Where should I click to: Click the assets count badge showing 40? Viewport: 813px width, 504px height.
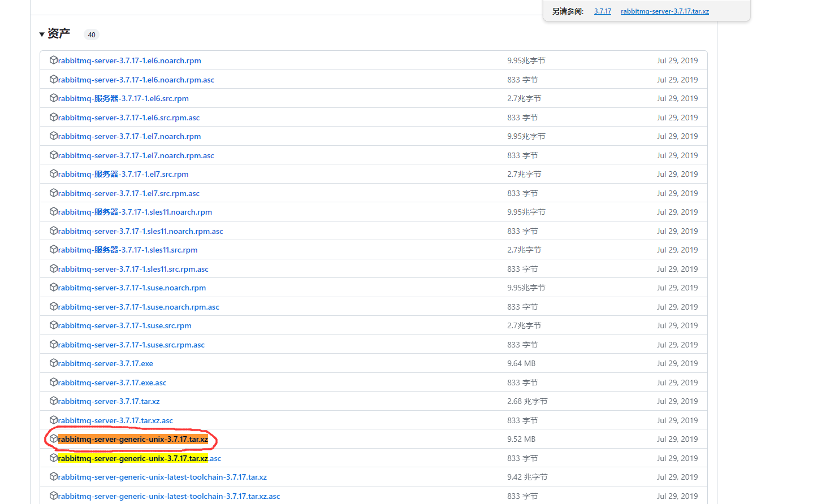coord(91,34)
